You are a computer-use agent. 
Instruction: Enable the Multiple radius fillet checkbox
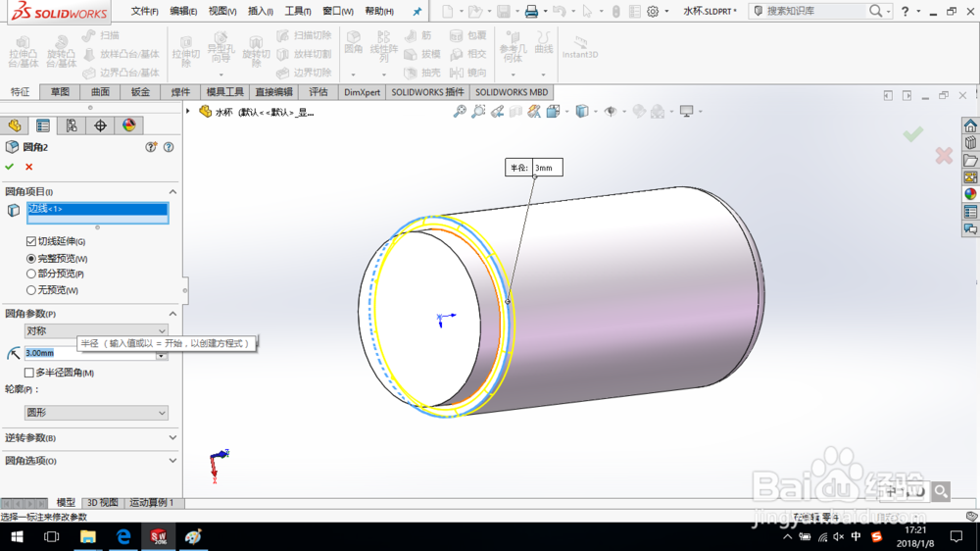pyautogui.click(x=28, y=373)
